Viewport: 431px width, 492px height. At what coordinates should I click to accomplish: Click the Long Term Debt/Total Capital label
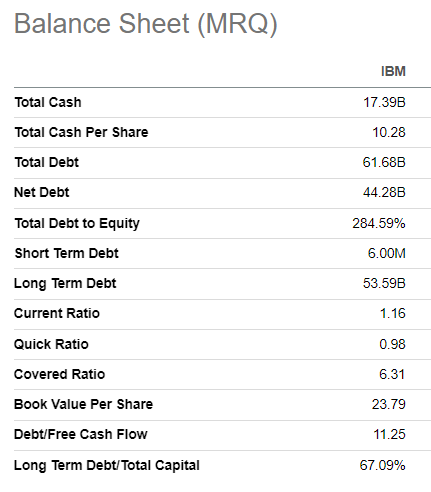click(x=107, y=466)
